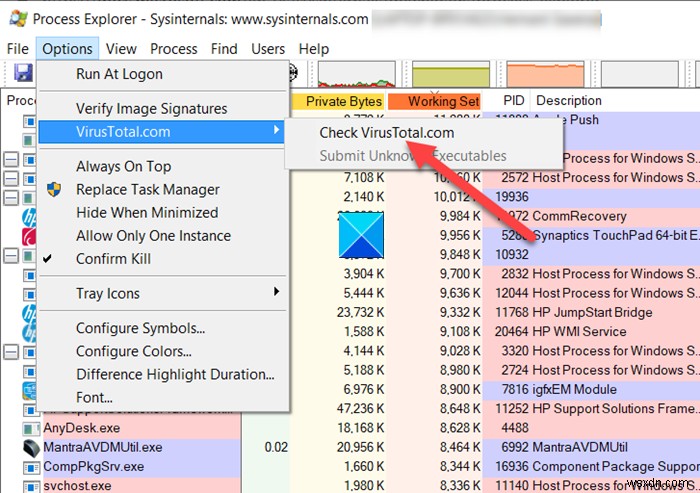Sort by Private Bytes column
700x493 pixels.
(340, 101)
